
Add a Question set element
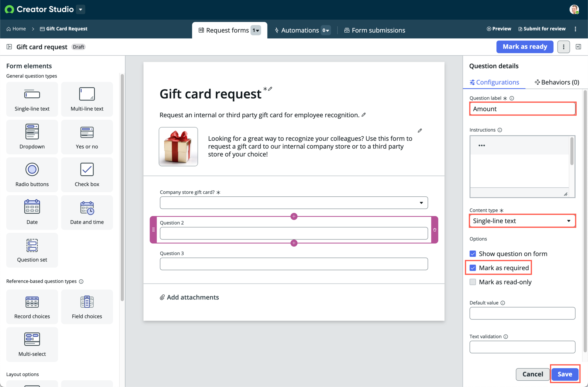click(32, 250)
